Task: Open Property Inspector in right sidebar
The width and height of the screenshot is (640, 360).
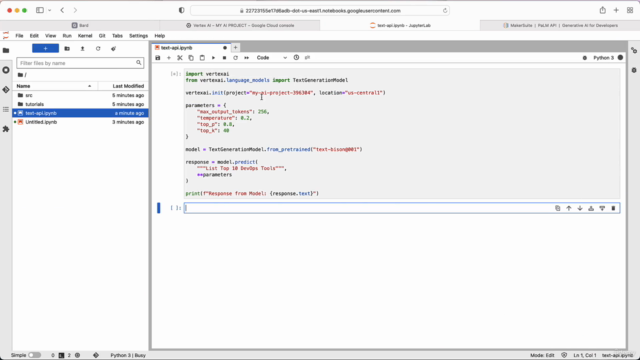Action: tap(634, 51)
